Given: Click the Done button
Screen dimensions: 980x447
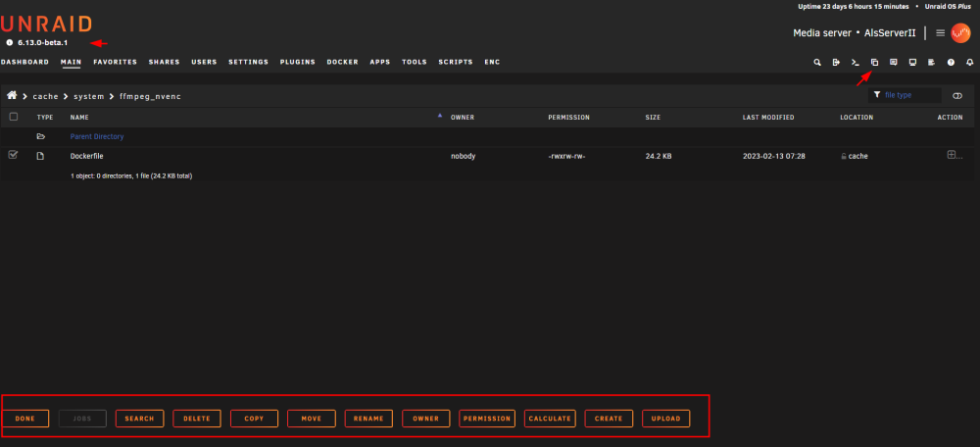Looking at the screenshot, I should pos(25,419).
